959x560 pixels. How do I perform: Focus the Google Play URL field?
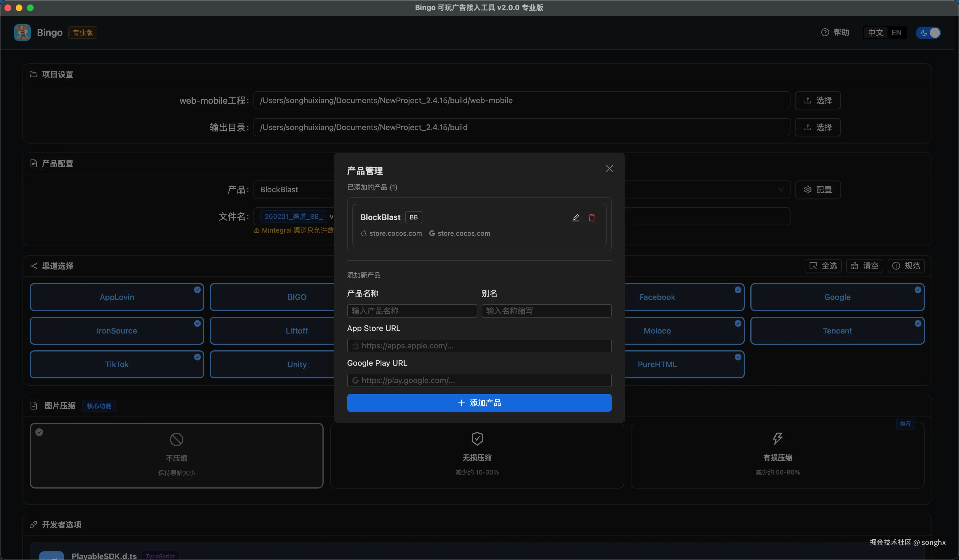pos(479,380)
